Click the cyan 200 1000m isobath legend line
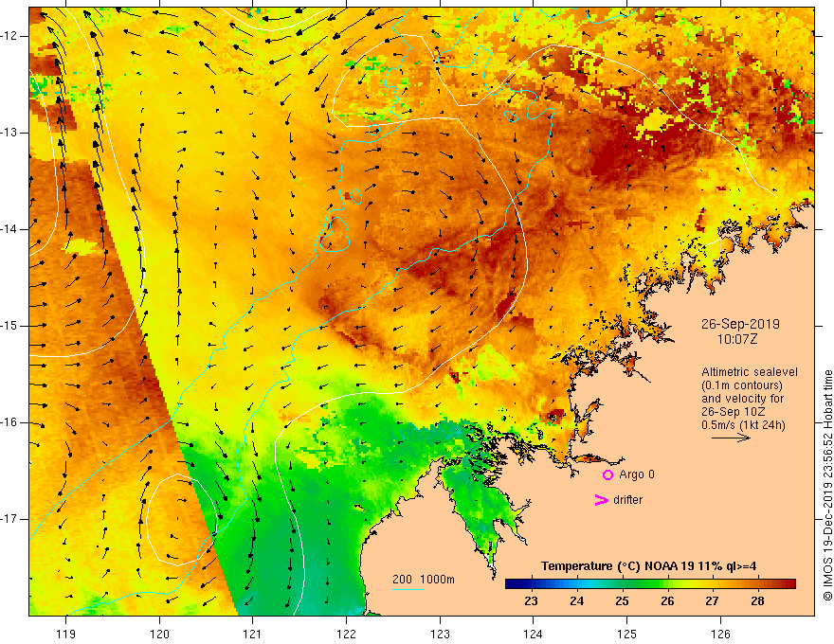 (x=408, y=589)
